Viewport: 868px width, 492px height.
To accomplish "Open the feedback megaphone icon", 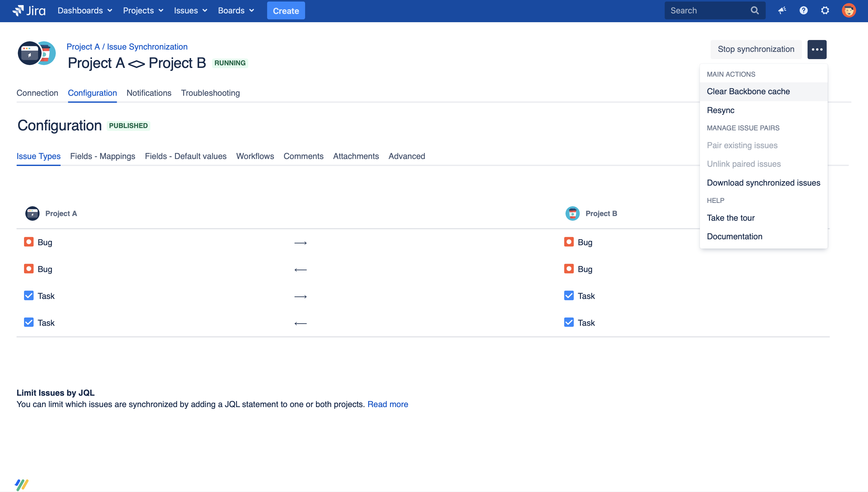I will point(782,11).
